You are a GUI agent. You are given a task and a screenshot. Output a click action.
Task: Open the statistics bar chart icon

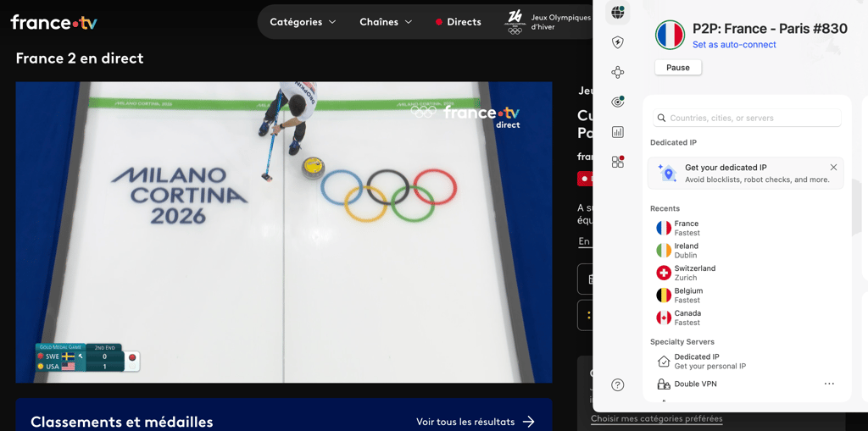click(x=618, y=132)
